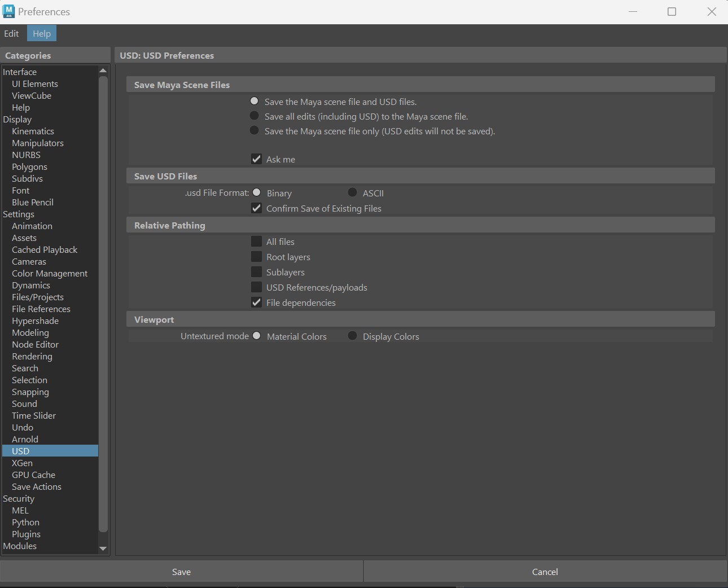Screen dimensions: 728x588
Task: Select the Cameras category
Action: [29, 261]
